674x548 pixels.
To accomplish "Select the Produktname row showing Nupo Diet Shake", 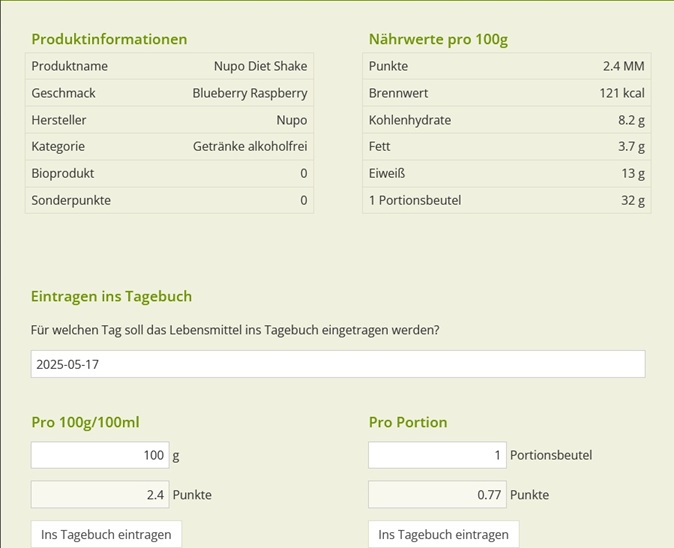I will coord(169,66).
